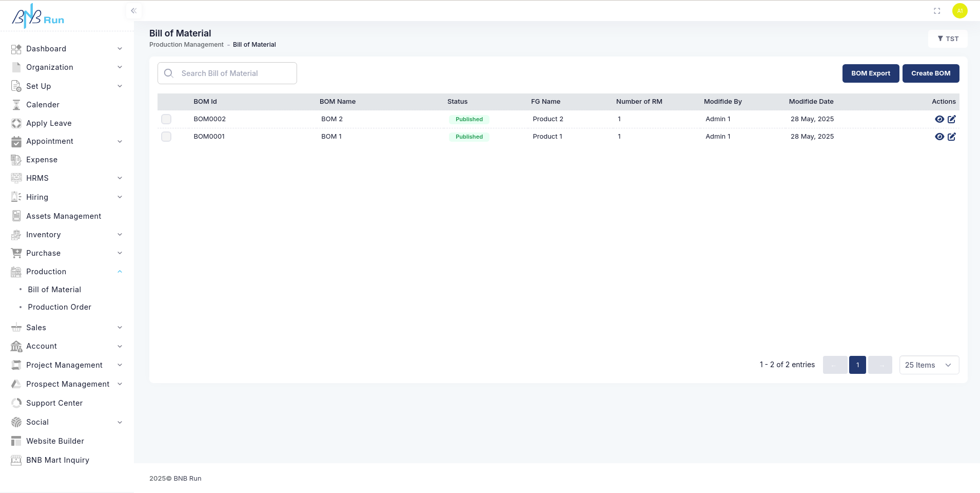Click the Social sidebar icon
This screenshot has width=980, height=493.
click(16, 422)
